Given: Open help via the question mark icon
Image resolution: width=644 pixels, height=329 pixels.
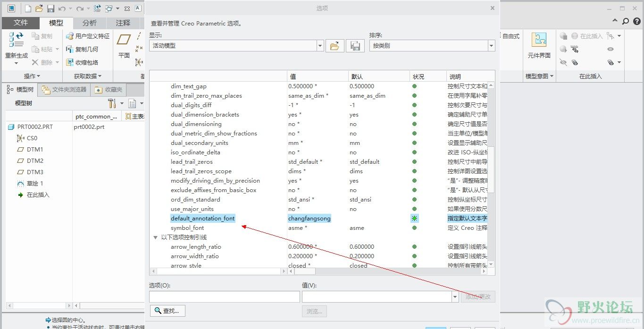Looking at the screenshot, I should tap(636, 21).
